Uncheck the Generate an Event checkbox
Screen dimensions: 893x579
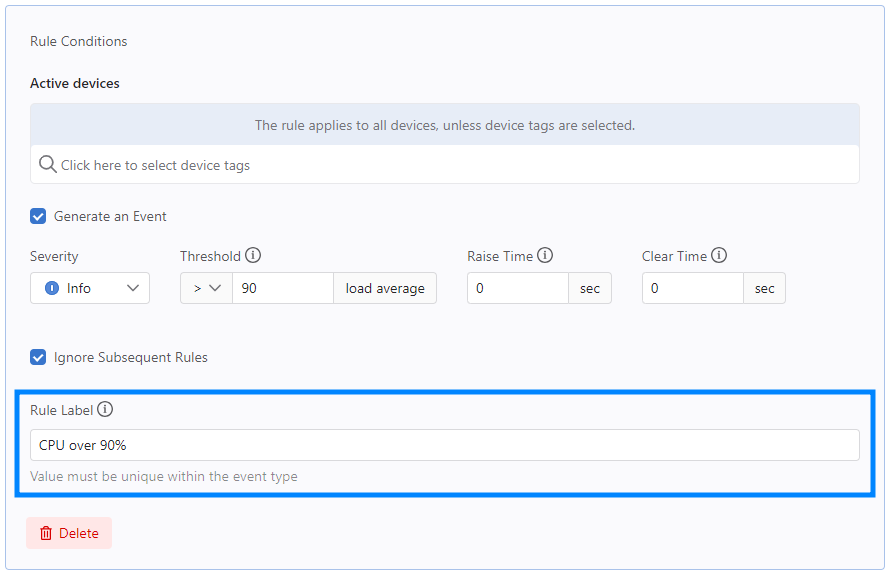38,216
